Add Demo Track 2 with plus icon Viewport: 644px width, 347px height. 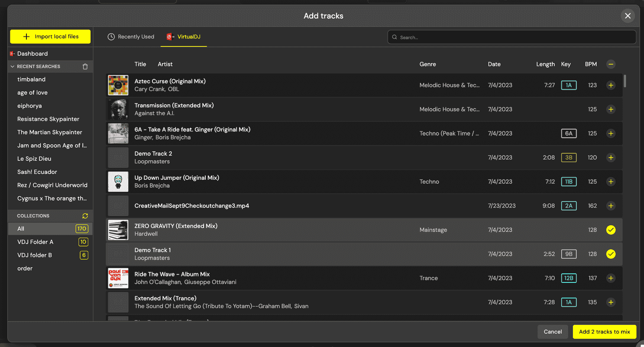pyautogui.click(x=611, y=158)
